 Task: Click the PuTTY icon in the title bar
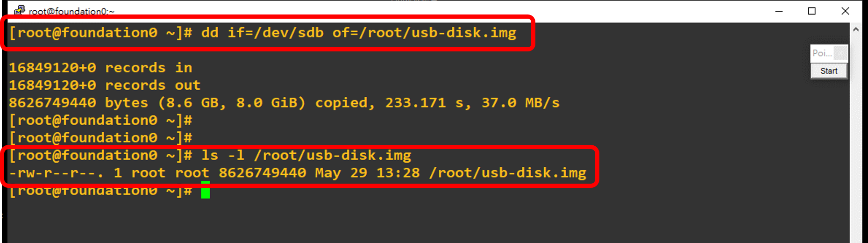click(x=20, y=10)
